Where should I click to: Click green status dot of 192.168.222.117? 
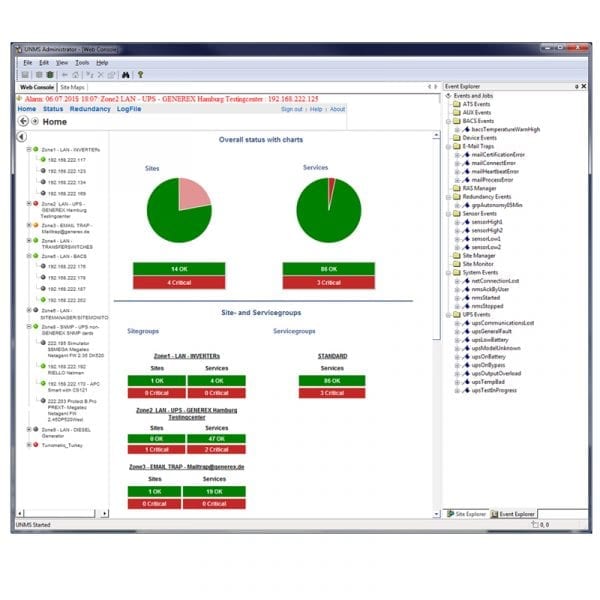[x=43, y=160]
